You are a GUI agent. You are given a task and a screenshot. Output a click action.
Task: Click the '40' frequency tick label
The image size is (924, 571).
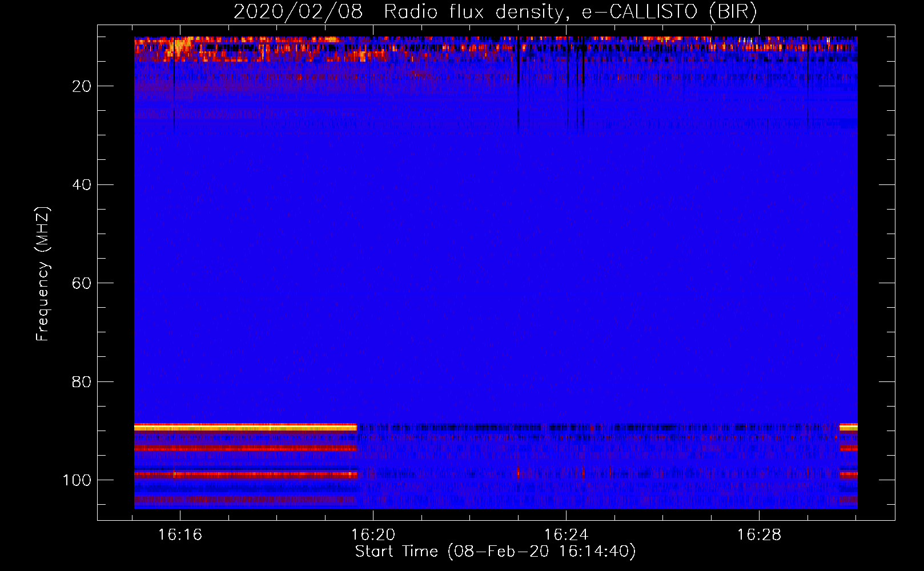coord(82,185)
